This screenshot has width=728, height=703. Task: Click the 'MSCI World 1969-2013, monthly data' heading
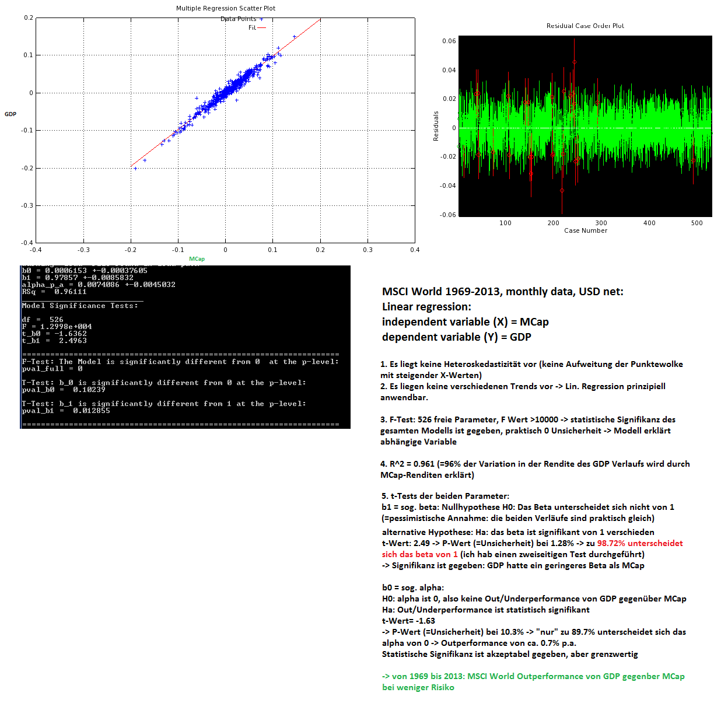click(503, 292)
